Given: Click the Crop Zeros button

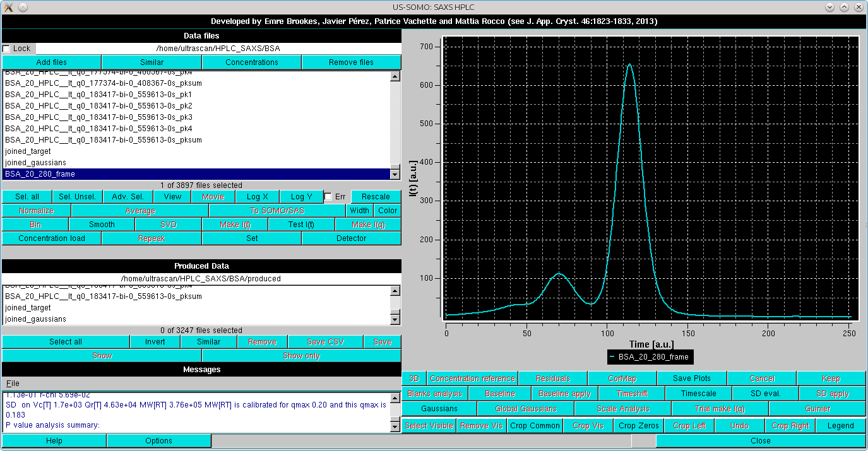Looking at the screenshot, I should (639, 426).
